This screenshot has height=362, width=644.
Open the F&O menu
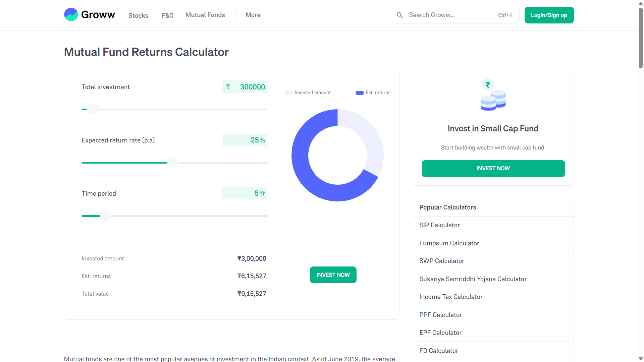click(167, 15)
